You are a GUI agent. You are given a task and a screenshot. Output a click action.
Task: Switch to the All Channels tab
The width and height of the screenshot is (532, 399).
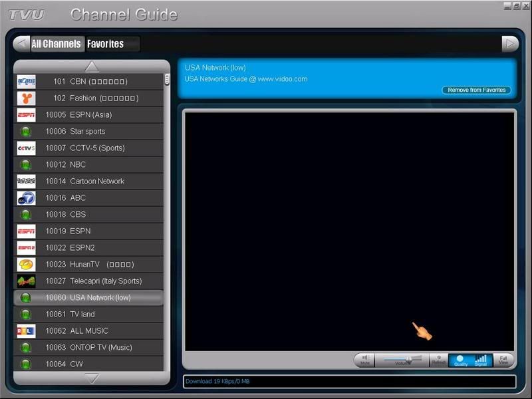57,44
